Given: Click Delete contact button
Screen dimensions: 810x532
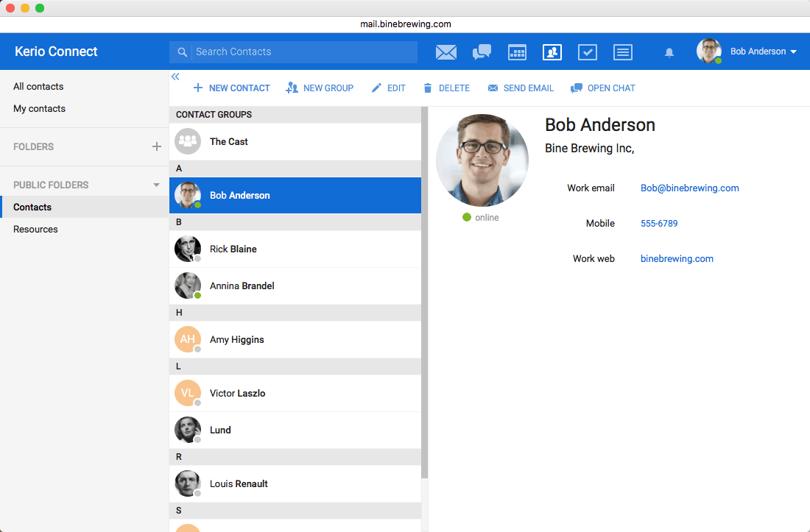Looking at the screenshot, I should pyautogui.click(x=447, y=88).
